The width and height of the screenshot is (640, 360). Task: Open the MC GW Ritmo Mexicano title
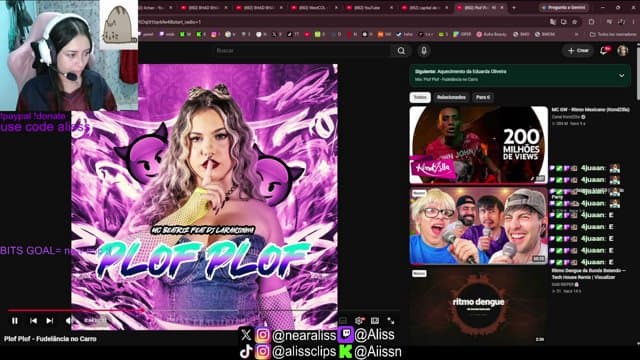coord(590,109)
